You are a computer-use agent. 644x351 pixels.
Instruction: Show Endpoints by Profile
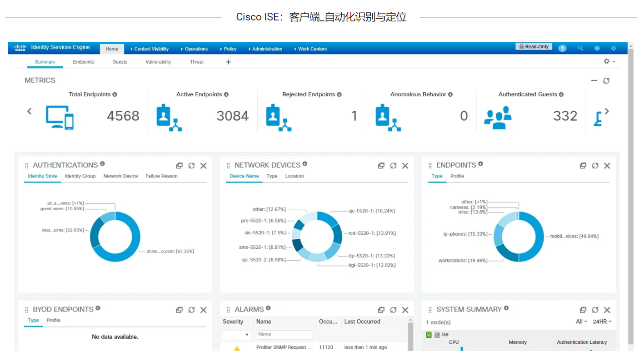tap(457, 176)
